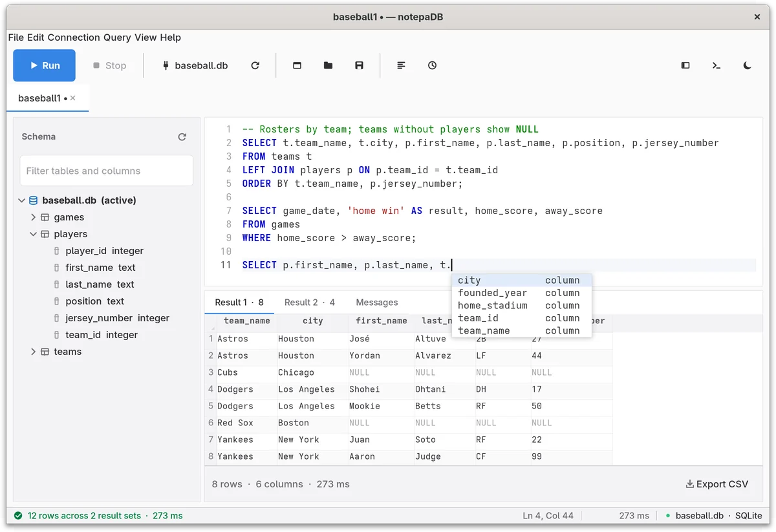Viewport: 776px width, 532px height.
Task: Select last_name text column in schema
Action: [100, 284]
